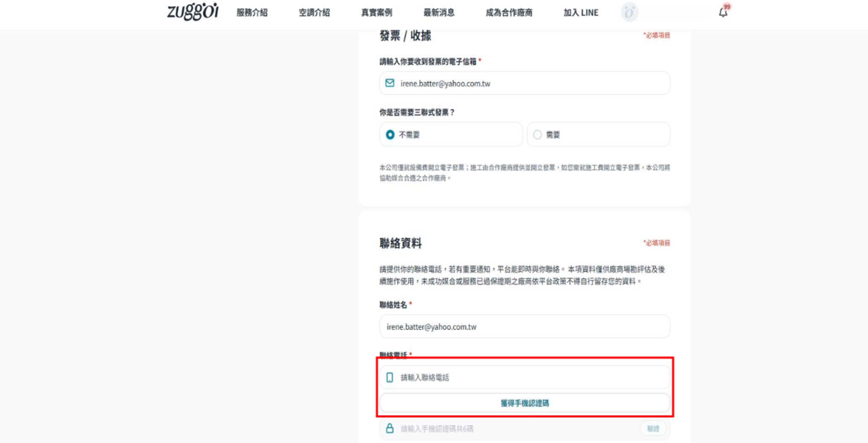Open 真實案例 menu item
The width and height of the screenshot is (868, 443).
point(376,13)
